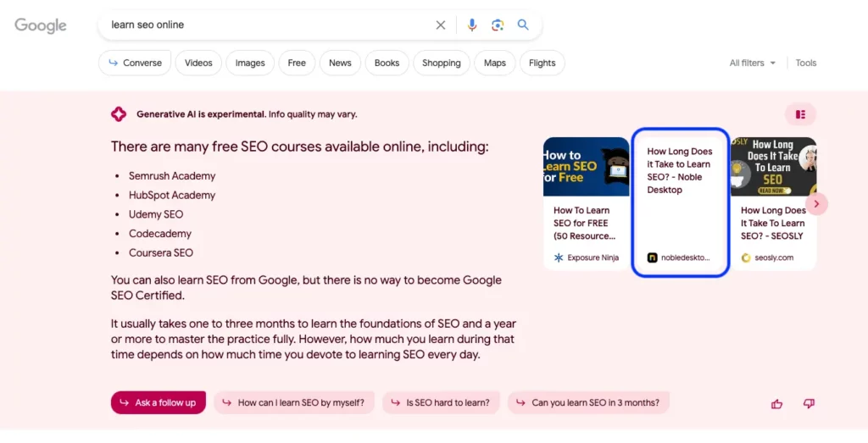Start voice search with the microphone icon
The height and width of the screenshot is (443, 868).
472,25
